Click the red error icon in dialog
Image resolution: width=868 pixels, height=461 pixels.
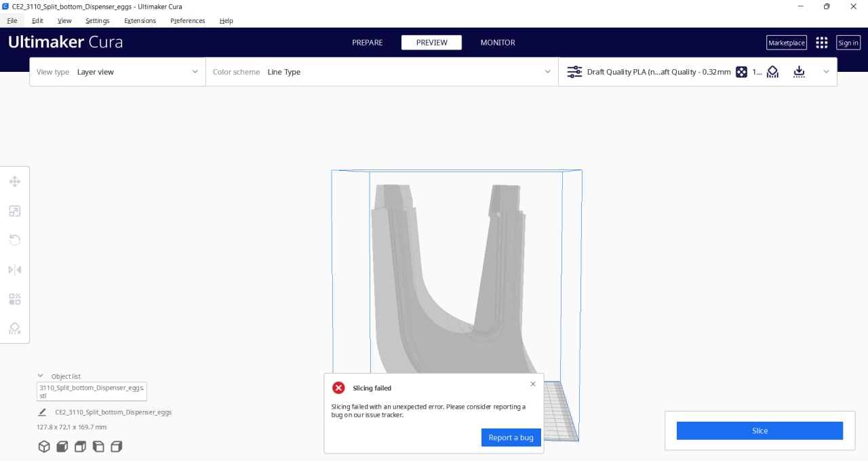338,388
